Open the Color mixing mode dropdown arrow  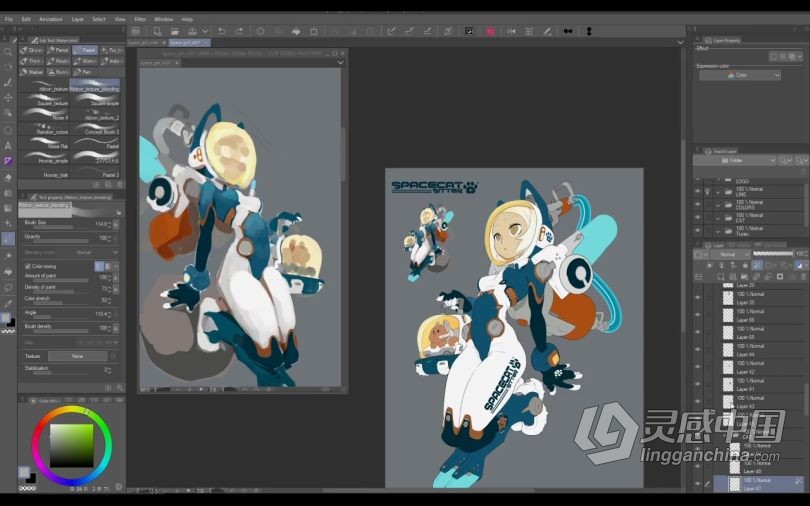116,266
